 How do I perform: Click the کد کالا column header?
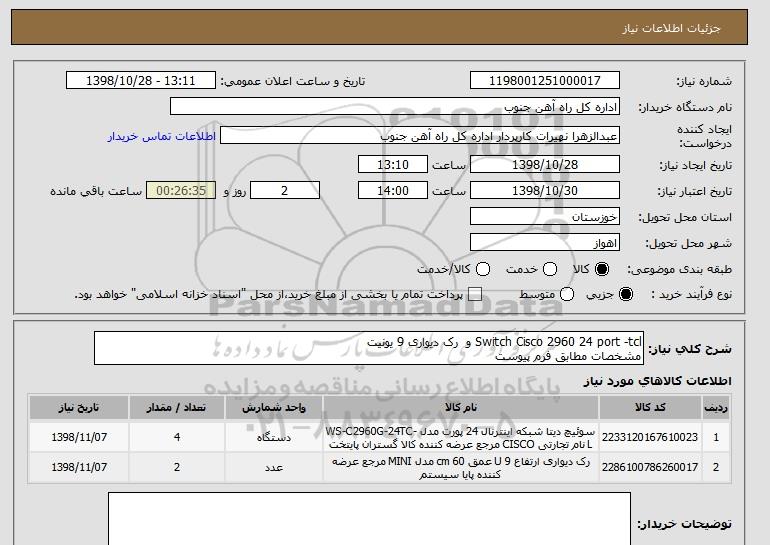[650, 408]
